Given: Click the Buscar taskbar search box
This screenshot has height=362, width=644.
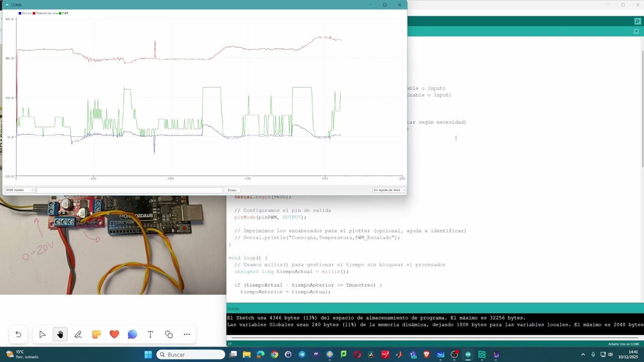Looking at the screenshot, I should click(x=191, y=354).
